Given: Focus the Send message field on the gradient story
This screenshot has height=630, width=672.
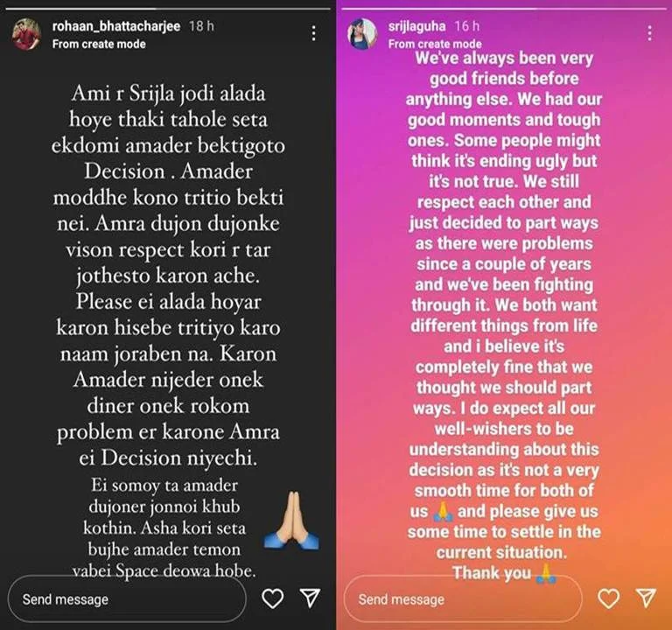Looking at the screenshot, I should pyautogui.click(x=463, y=598).
